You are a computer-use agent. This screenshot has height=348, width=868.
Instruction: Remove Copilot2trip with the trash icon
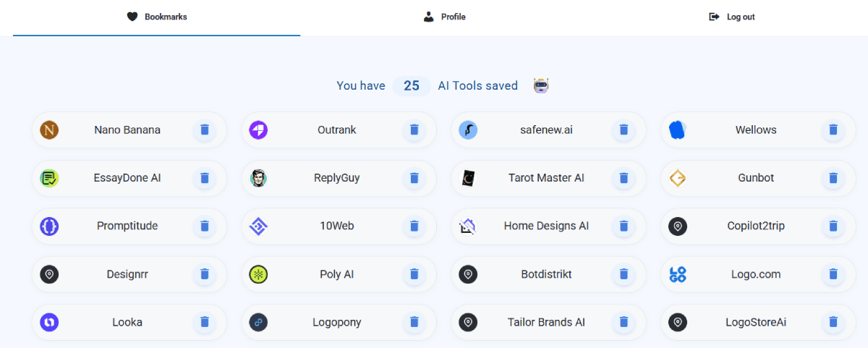[x=833, y=226]
